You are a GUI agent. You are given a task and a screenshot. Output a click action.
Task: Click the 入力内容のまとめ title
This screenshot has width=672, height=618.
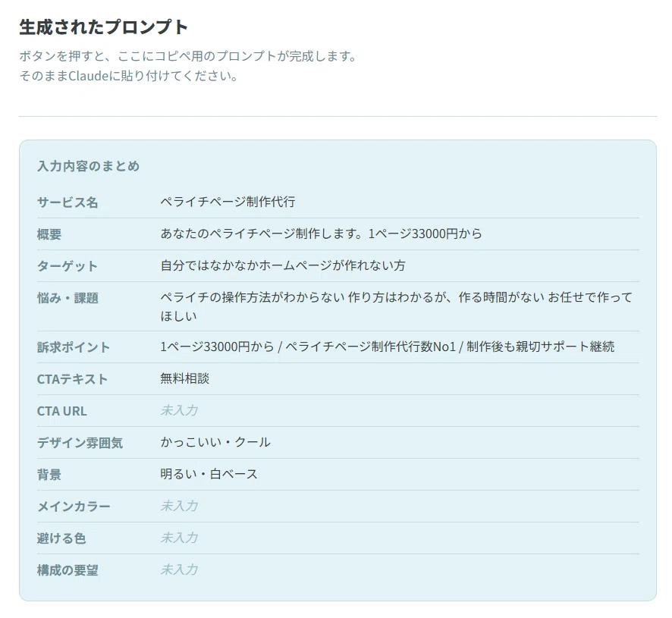click(88, 166)
